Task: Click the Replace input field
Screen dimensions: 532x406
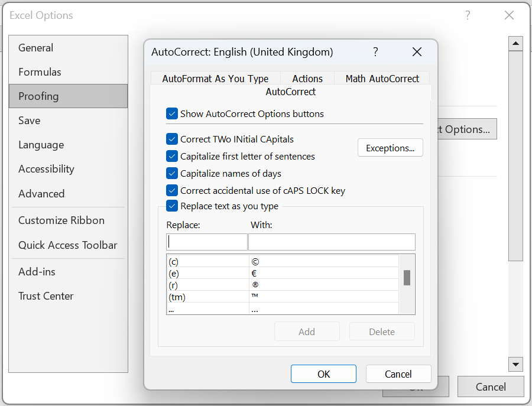Action: coord(207,242)
